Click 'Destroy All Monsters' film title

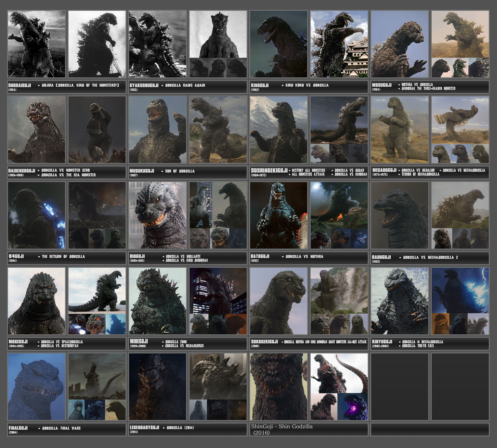[x=308, y=170]
